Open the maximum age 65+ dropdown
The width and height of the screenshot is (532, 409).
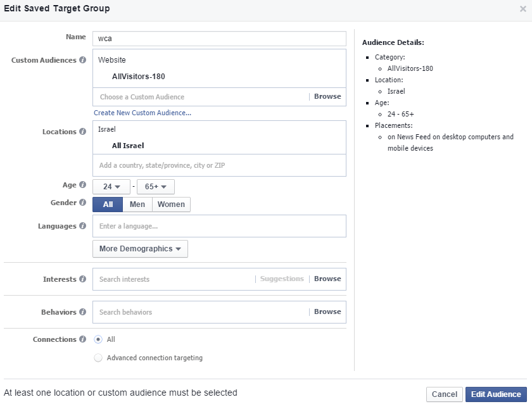(155, 187)
